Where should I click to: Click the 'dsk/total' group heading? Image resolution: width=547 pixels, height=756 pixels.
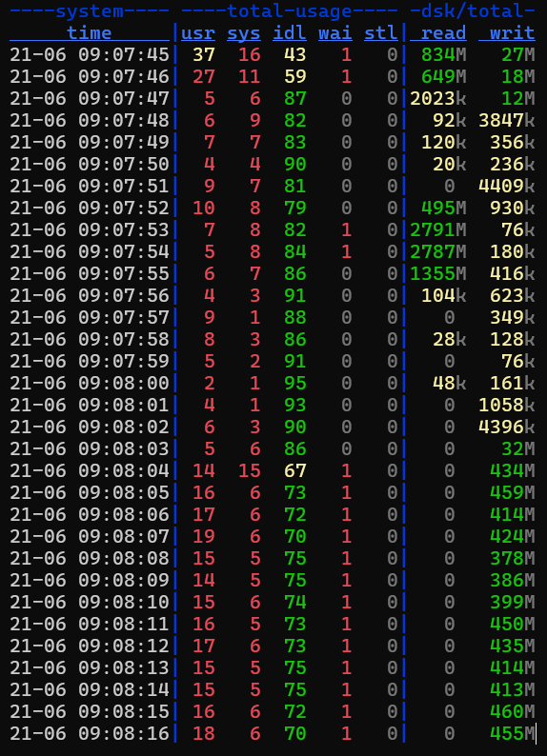pos(472,10)
